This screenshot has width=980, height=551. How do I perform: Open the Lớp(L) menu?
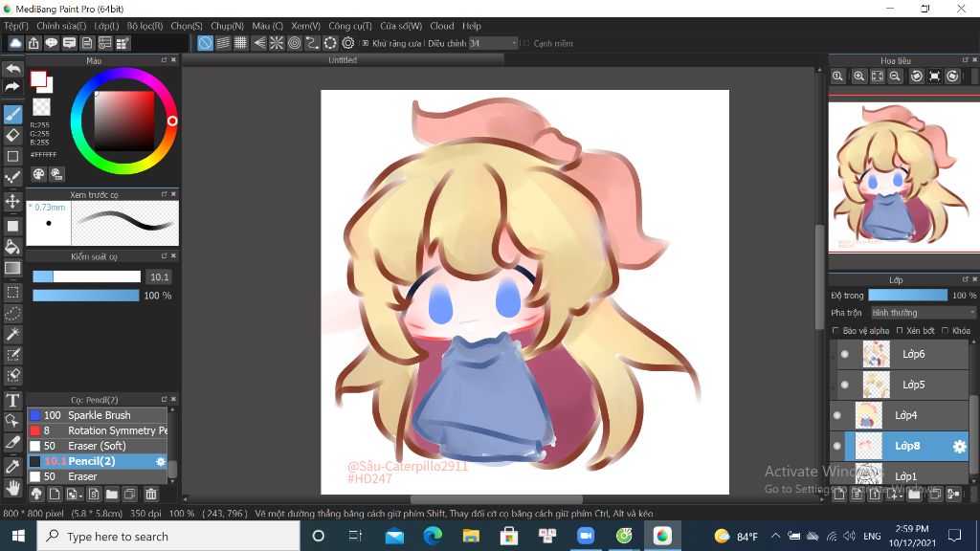[x=106, y=26]
